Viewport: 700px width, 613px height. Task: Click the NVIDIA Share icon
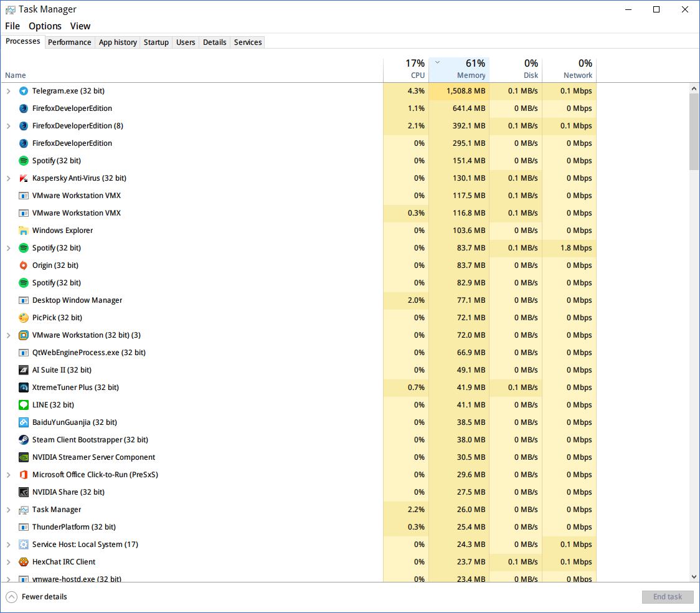coord(24,492)
